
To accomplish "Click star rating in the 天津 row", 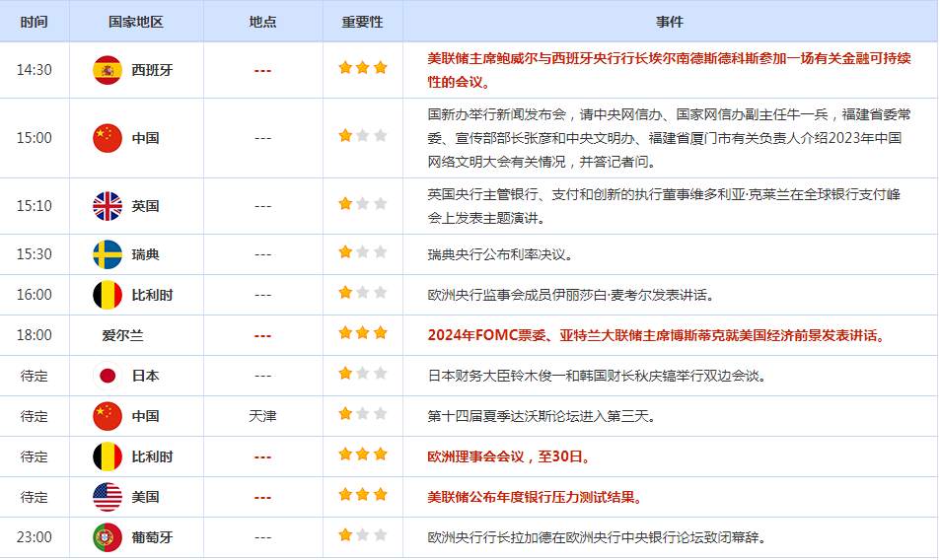I will [x=363, y=413].
